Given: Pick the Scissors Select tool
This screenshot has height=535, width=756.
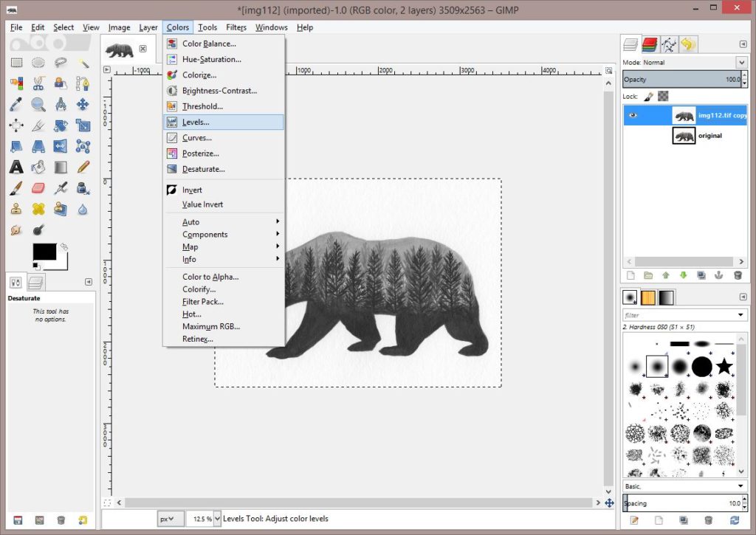Looking at the screenshot, I should pos(38,83).
